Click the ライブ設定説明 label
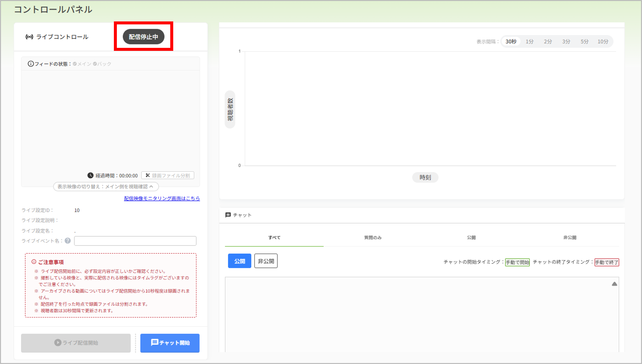642x364 pixels. point(40,220)
